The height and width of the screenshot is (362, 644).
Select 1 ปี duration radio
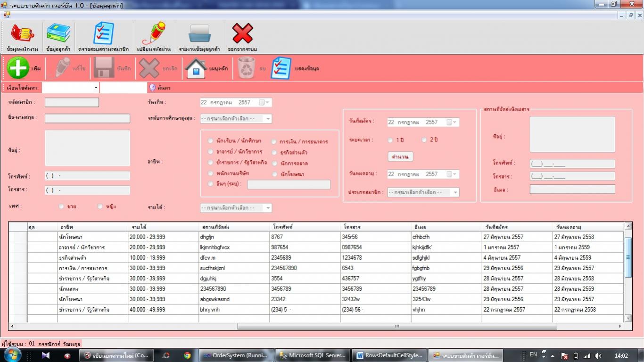390,140
